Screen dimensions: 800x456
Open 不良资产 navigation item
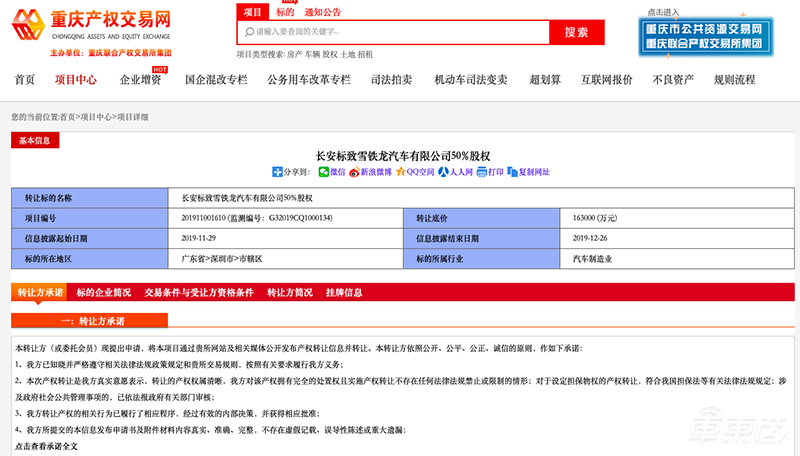(x=673, y=80)
